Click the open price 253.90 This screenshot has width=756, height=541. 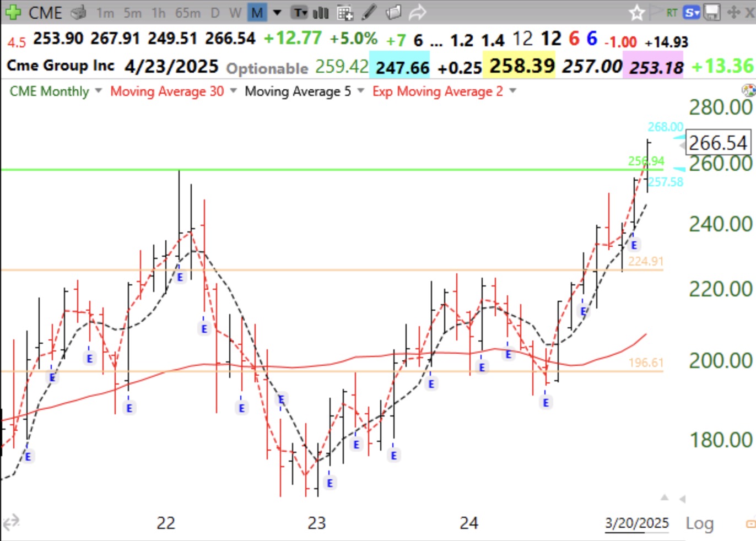[x=58, y=39]
